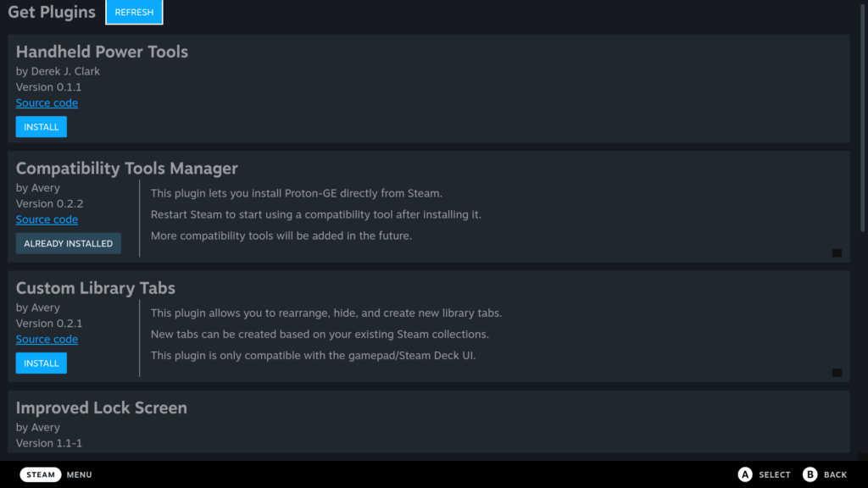Click the BACK label in footer
The width and height of the screenshot is (868, 488).
(x=835, y=475)
